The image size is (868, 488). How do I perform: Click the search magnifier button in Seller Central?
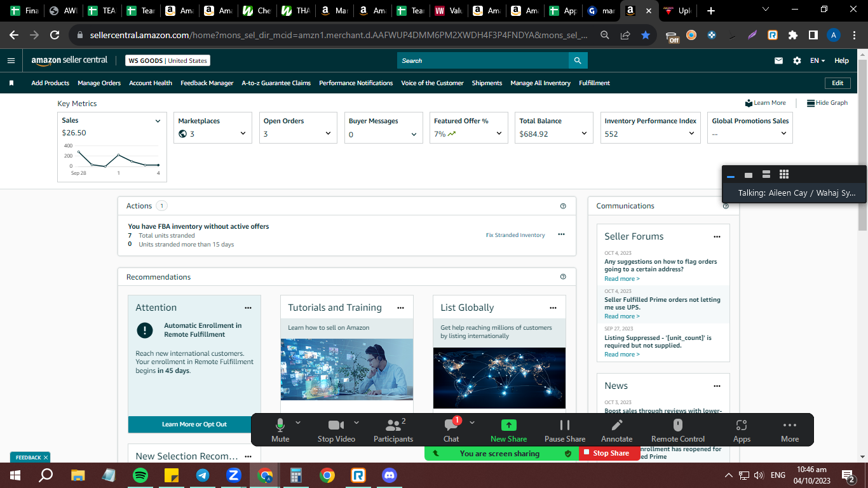pos(578,60)
